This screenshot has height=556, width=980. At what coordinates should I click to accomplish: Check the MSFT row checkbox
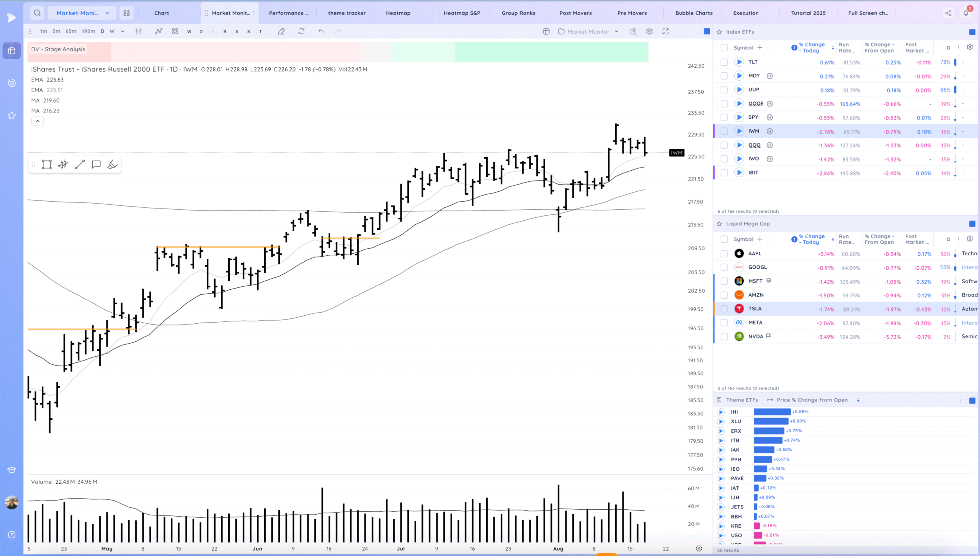(724, 281)
